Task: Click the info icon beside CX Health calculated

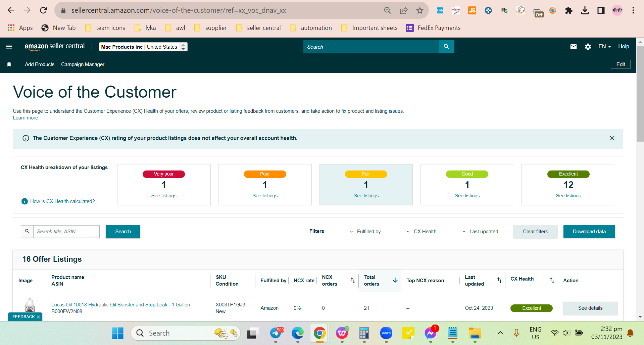Action: (24, 201)
